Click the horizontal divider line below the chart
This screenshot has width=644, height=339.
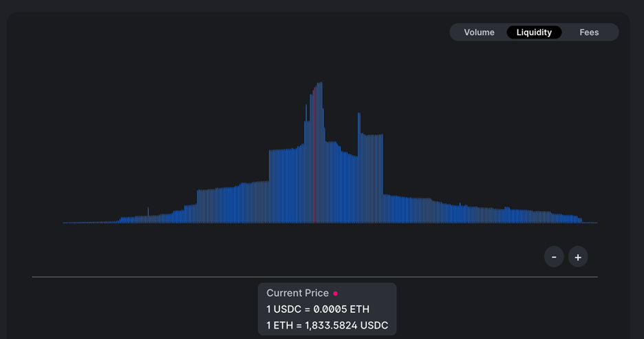tap(314, 277)
